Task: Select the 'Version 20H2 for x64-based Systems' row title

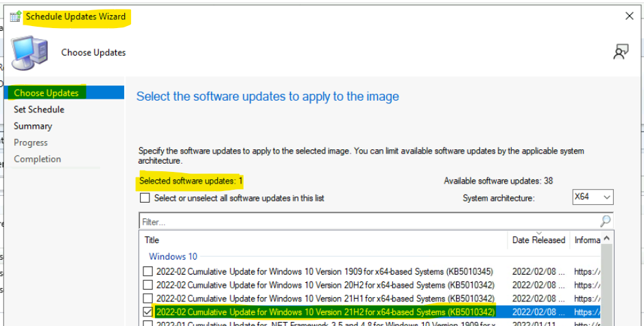Action: point(325,285)
